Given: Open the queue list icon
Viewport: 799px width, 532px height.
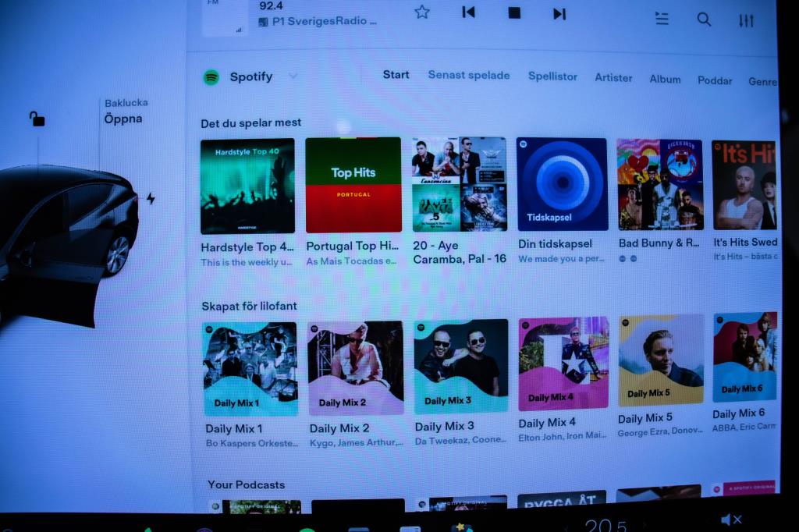Looking at the screenshot, I should 662,19.
